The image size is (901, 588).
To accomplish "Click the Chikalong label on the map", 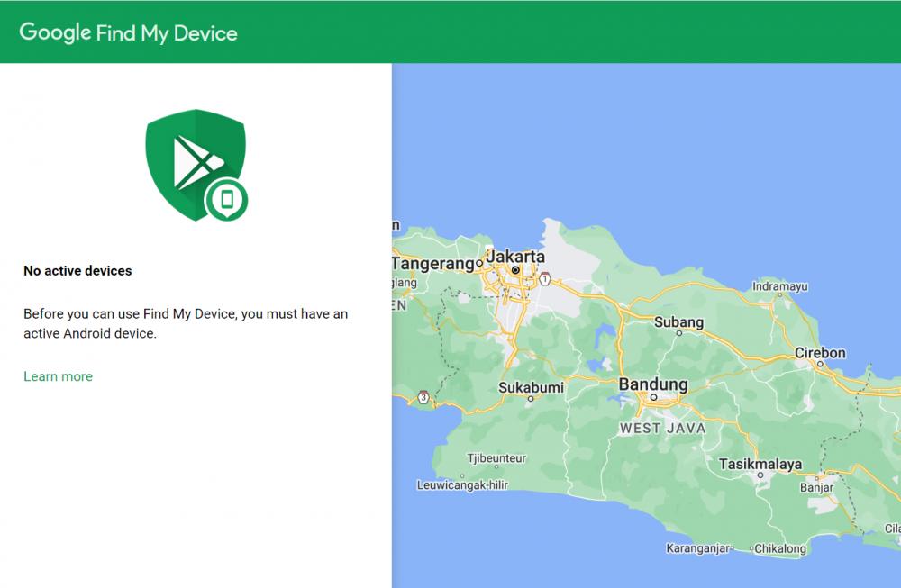I will coord(779,549).
